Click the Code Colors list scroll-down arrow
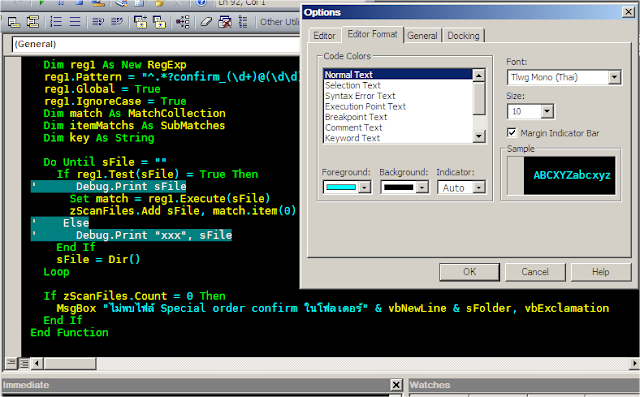Viewport: 640px width, 397px height. (478, 136)
